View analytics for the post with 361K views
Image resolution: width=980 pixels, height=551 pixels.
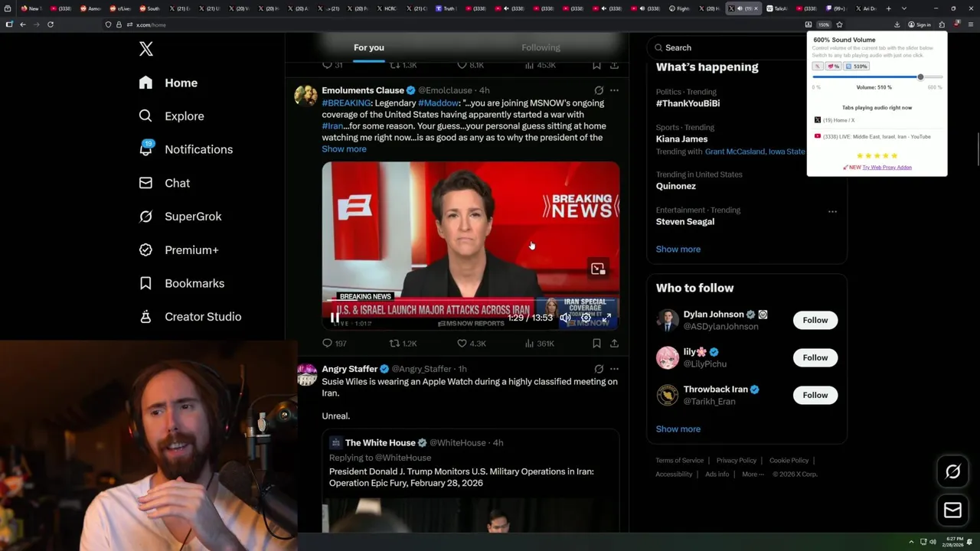tap(539, 344)
